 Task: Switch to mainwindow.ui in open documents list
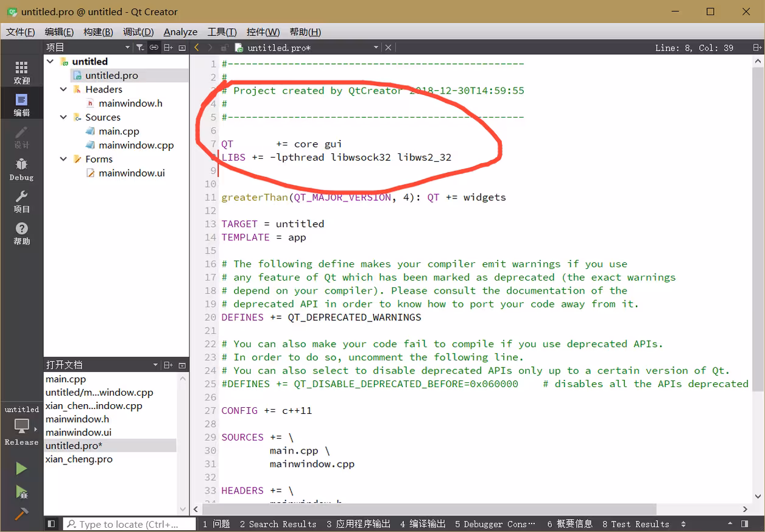pos(78,433)
